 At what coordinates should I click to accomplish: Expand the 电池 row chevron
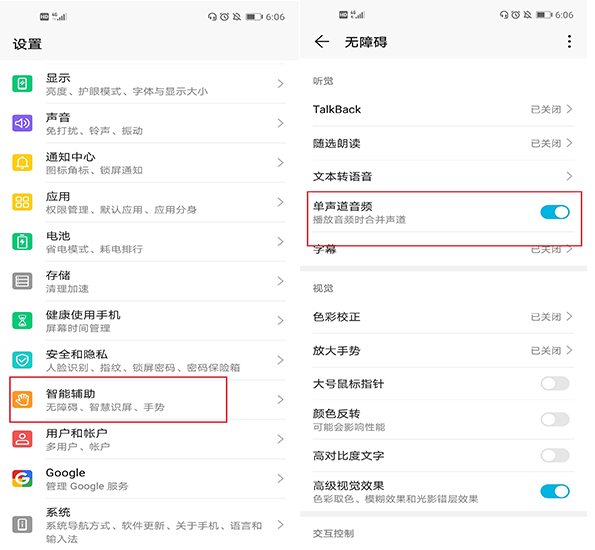(280, 241)
